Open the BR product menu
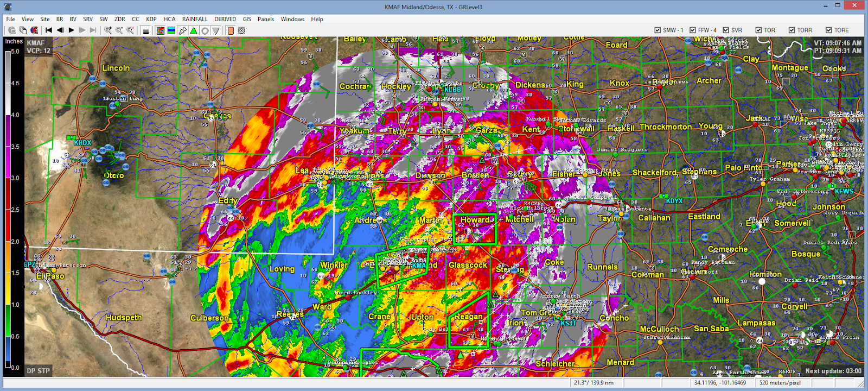 click(60, 19)
